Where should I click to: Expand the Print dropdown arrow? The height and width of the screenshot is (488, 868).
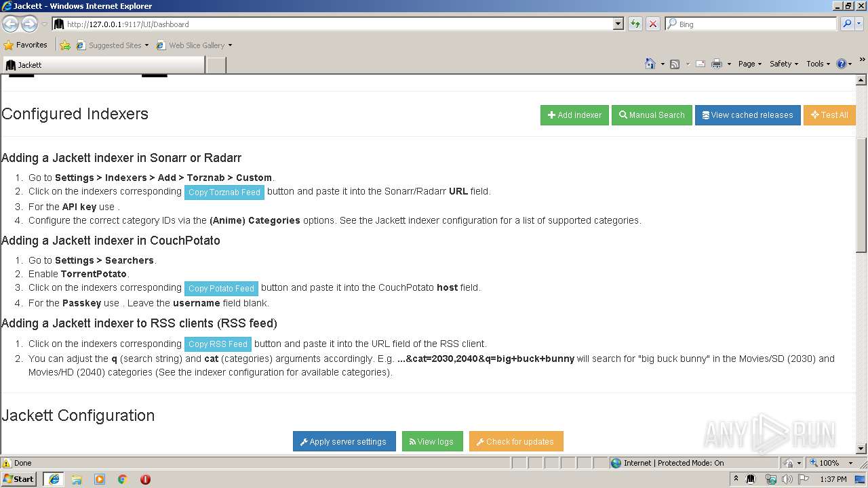pos(729,64)
